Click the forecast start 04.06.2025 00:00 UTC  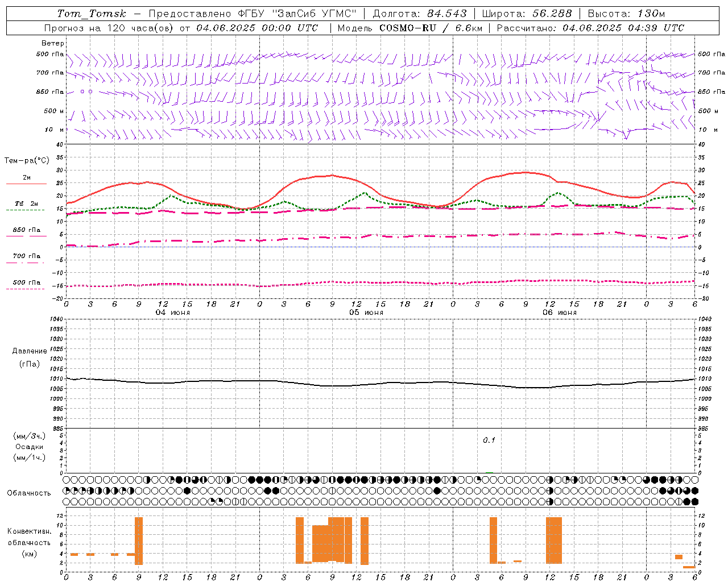[257, 28]
